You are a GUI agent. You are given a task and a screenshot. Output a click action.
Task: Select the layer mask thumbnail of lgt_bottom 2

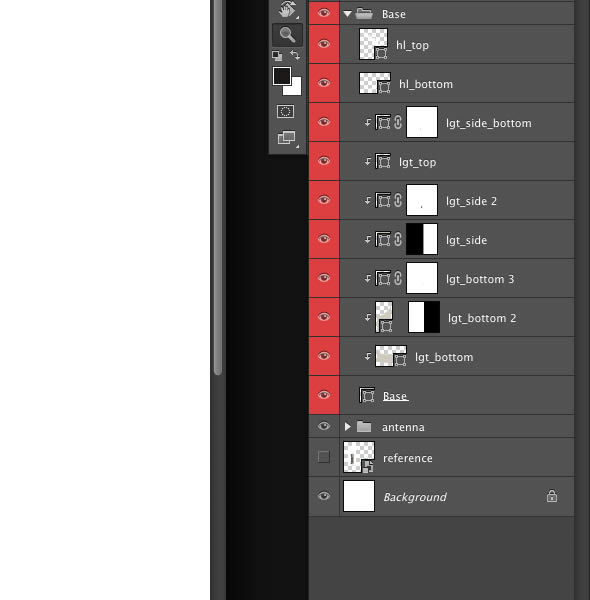(424, 317)
